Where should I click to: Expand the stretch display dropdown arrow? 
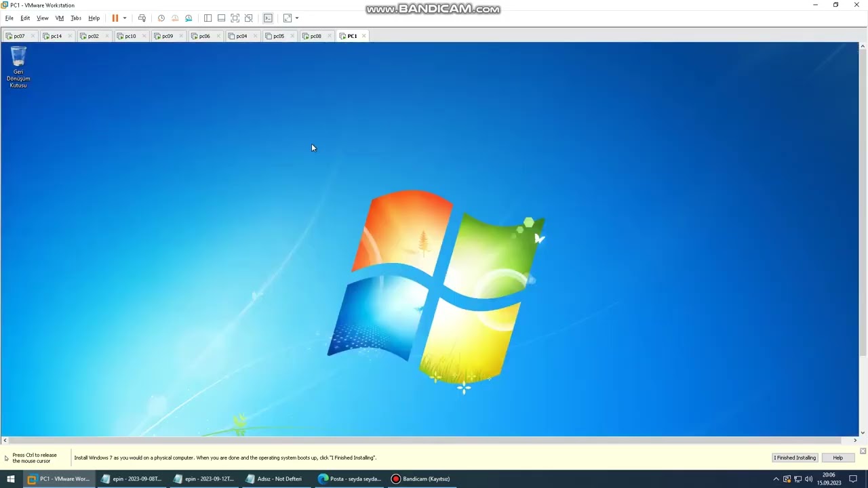[297, 18]
